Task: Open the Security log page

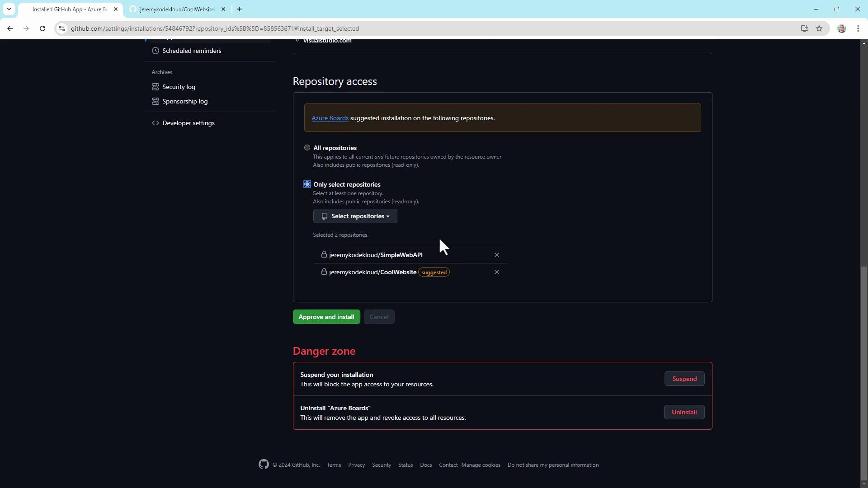Action: [x=179, y=87]
